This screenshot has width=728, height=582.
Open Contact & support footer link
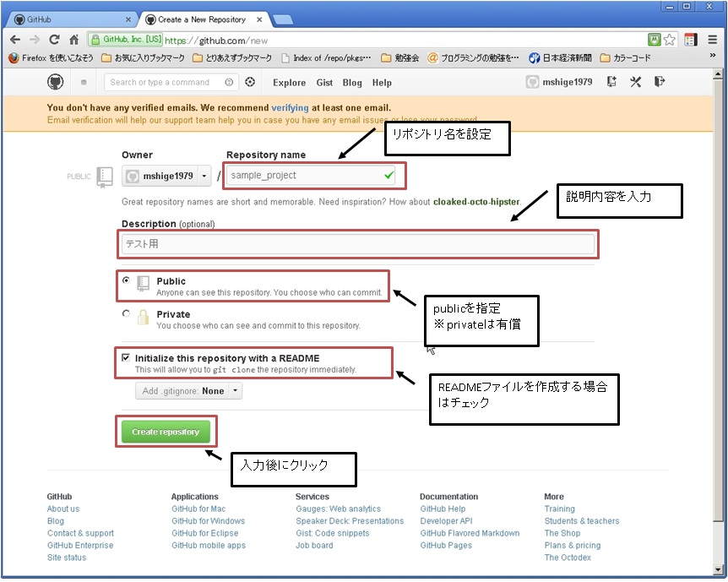click(80, 533)
